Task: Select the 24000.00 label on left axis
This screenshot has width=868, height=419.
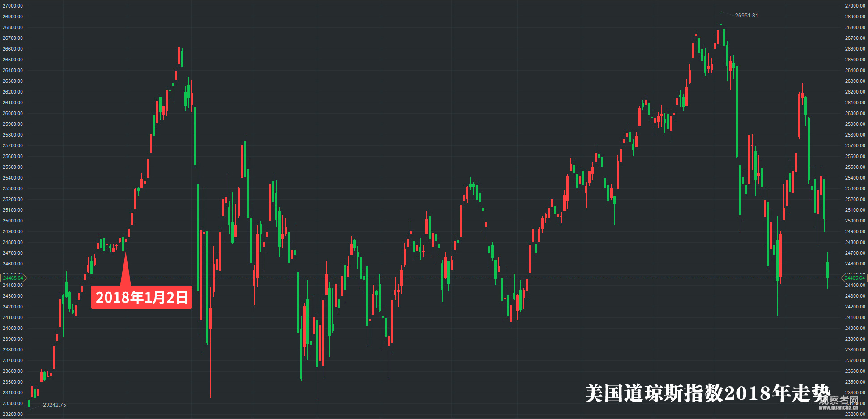Action: (x=13, y=328)
